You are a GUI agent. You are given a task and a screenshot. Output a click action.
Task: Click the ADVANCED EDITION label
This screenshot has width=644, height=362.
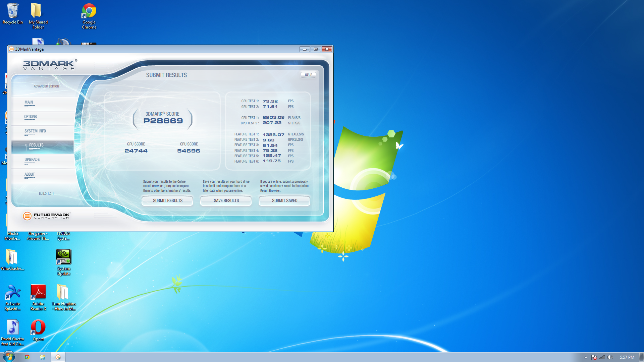[46, 86]
